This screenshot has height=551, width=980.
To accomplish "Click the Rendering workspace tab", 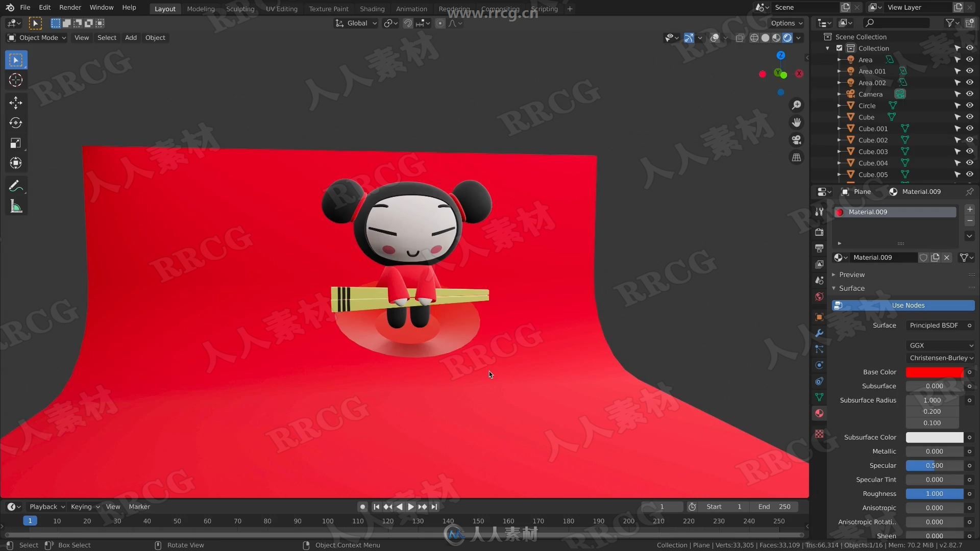I will [x=455, y=9].
